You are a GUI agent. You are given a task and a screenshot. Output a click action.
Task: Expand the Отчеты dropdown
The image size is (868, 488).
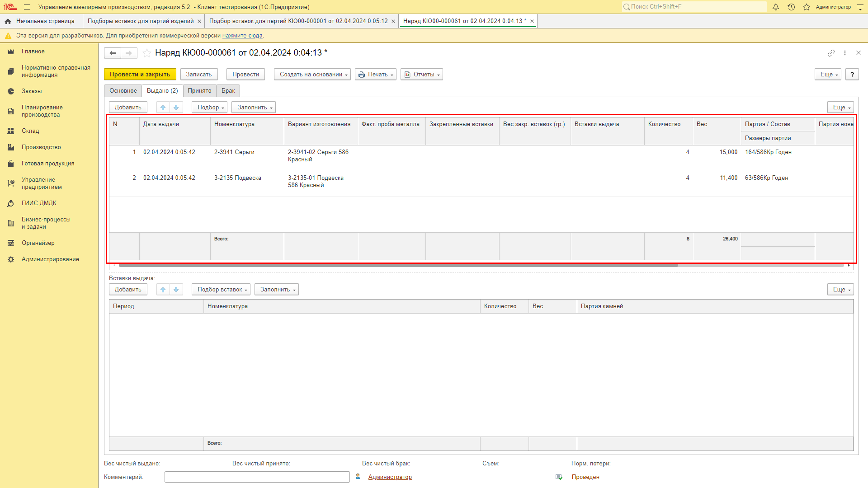click(x=422, y=75)
